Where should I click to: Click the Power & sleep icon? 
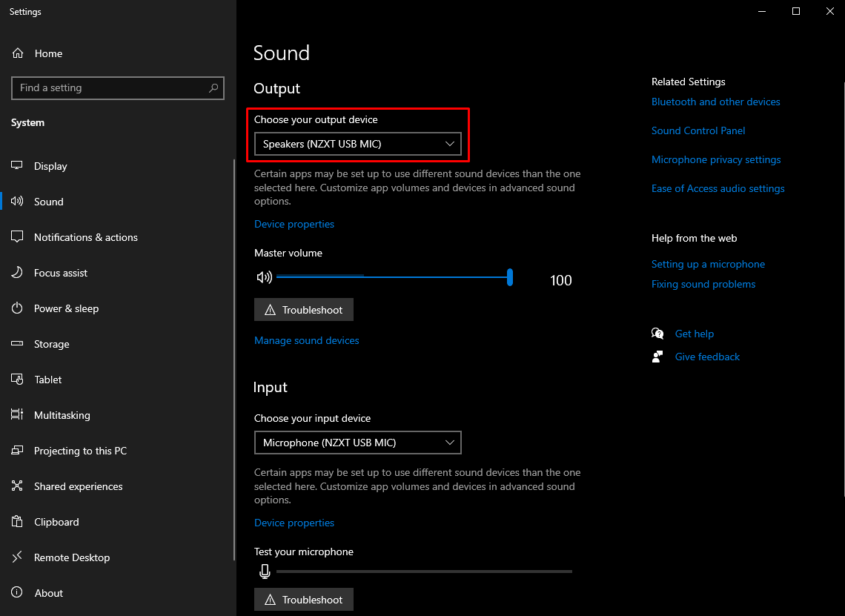pyautogui.click(x=17, y=308)
